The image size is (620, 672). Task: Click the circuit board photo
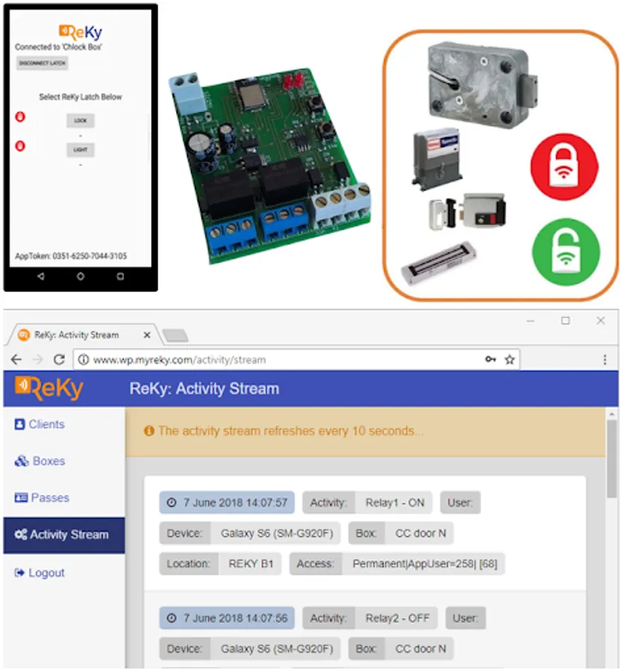(270, 167)
